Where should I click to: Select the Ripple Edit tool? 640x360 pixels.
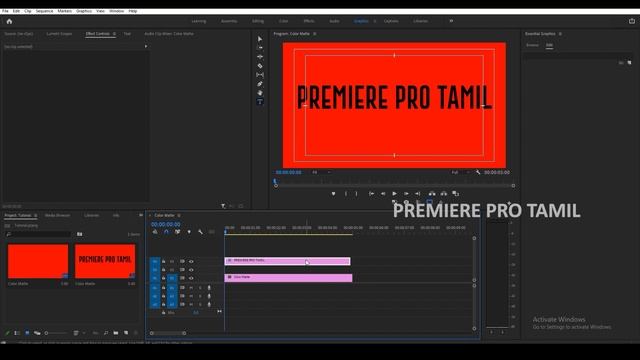(260, 57)
